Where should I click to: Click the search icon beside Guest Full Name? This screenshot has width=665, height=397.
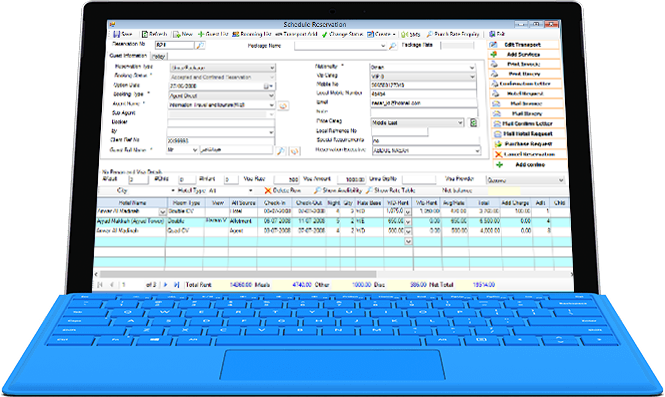tap(280, 151)
